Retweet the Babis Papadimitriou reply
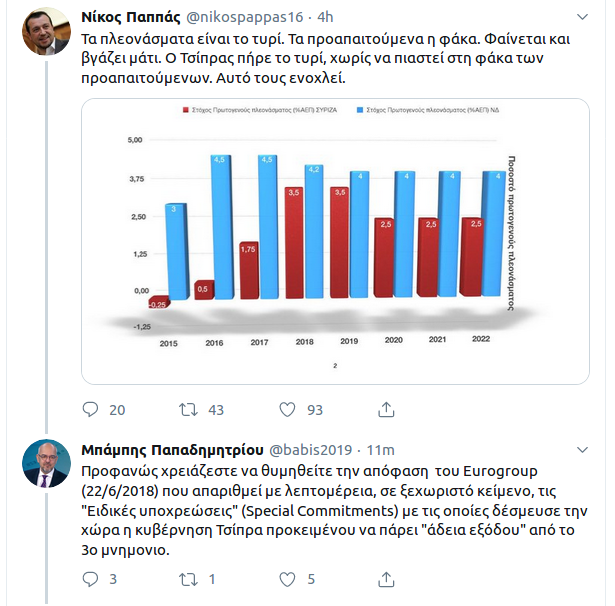 (x=188, y=579)
